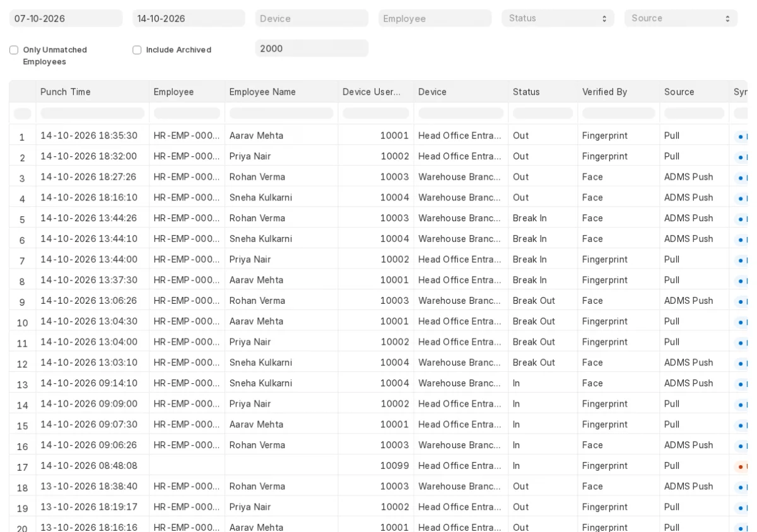
Task: Click Head Office Entra device in the 08:48:08 row
Action: coord(461,466)
